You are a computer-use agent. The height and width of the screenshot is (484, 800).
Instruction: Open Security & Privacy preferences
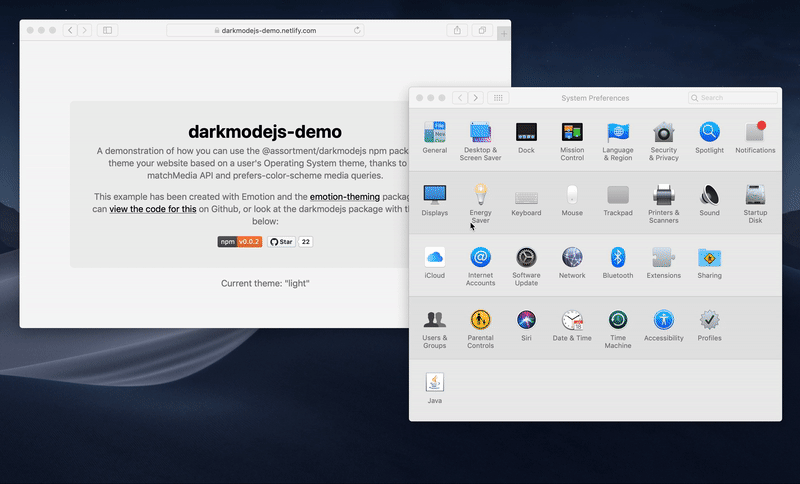tap(664, 141)
